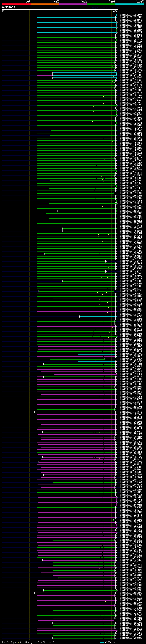Select the UniRef100_Q10A95 label
The width and height of the screenshot is (146, 644).
pos(131,311)
